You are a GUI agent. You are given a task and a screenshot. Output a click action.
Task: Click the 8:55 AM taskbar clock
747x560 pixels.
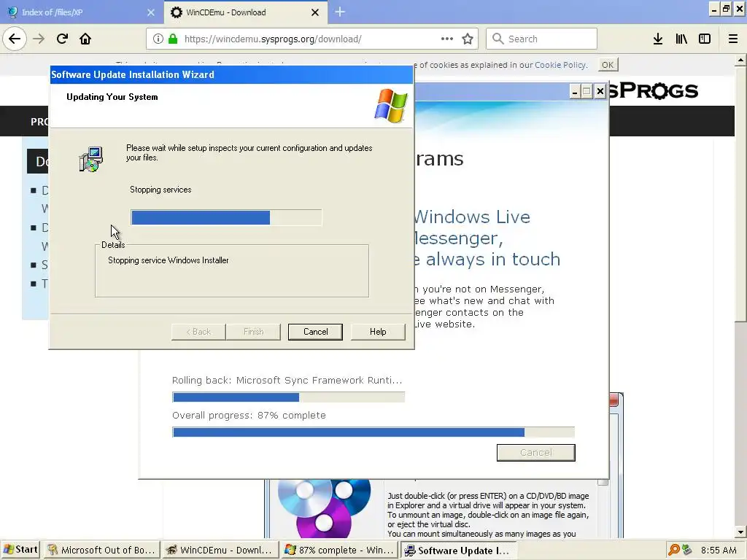[x=719, y=550]
